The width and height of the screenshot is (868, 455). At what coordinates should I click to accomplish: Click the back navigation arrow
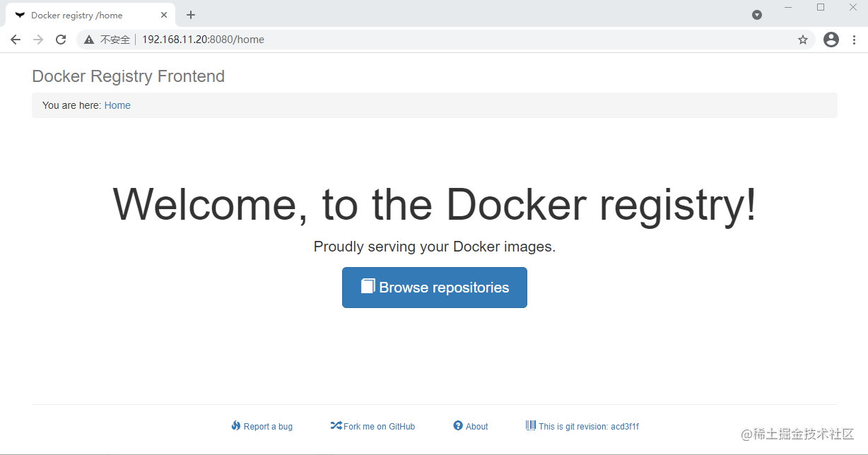point(15,40)
